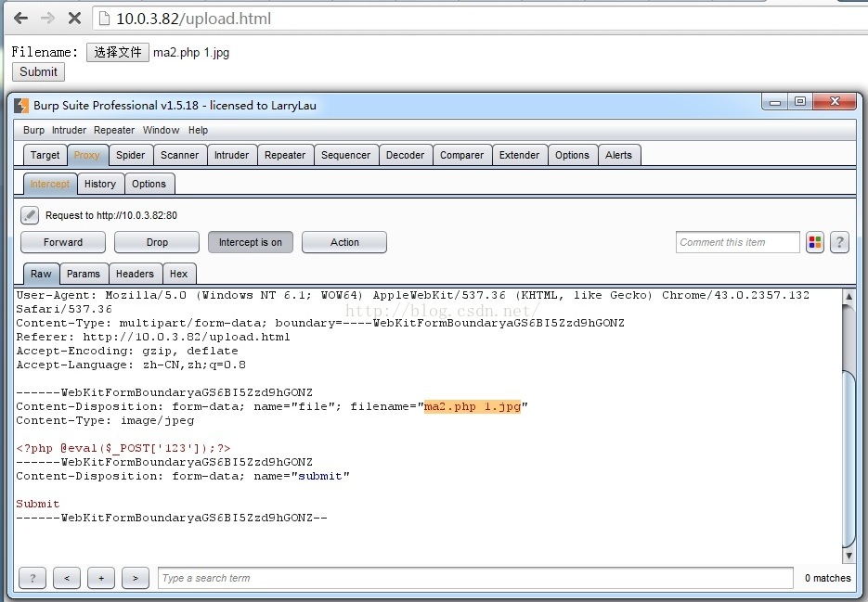Click the Forward button
The image size is (868, 602).
pos(63,242)
